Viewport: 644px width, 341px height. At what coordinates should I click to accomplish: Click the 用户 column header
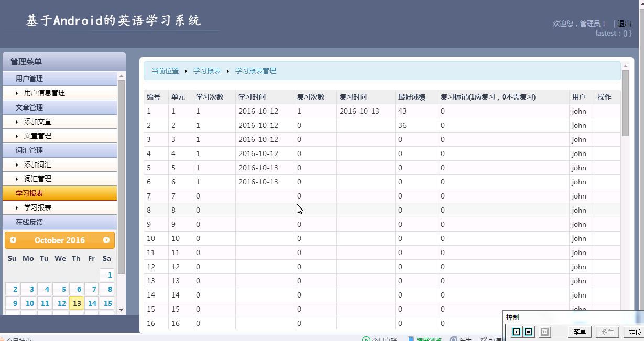[582, 97]
